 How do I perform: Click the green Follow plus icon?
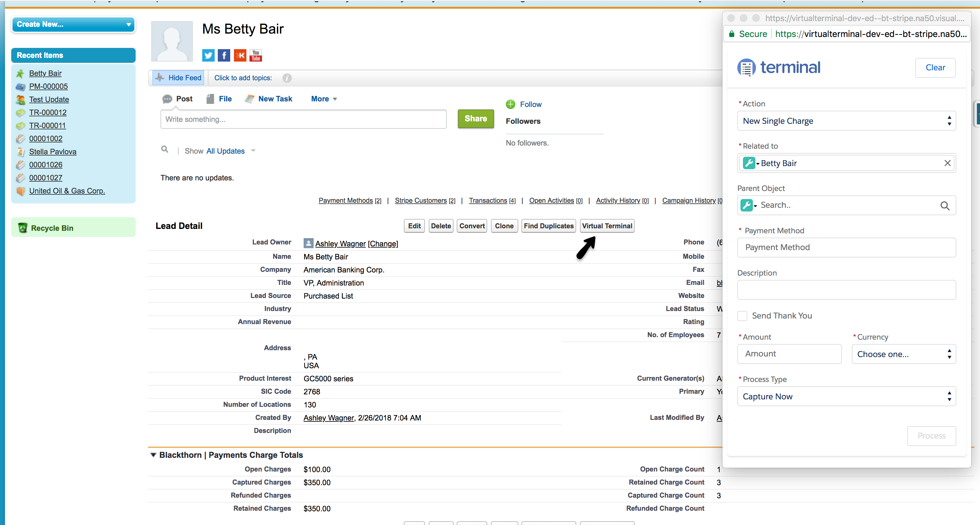point(511,104)
